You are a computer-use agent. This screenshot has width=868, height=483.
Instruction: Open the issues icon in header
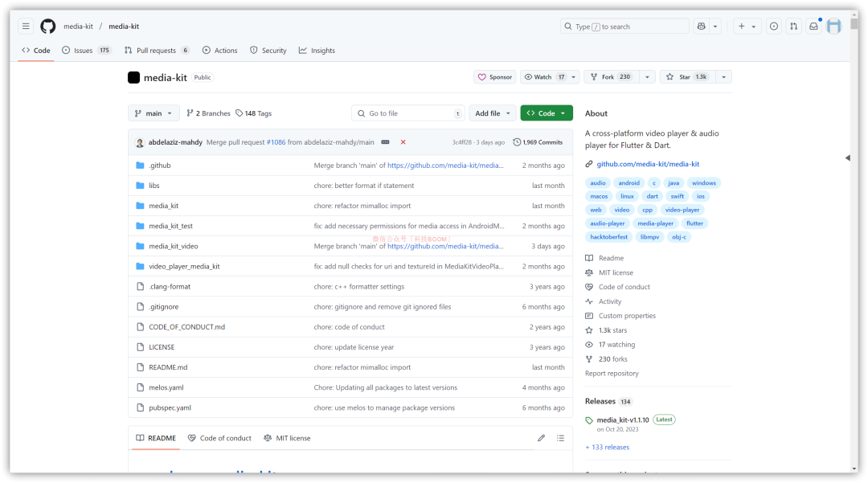[774, 26]
